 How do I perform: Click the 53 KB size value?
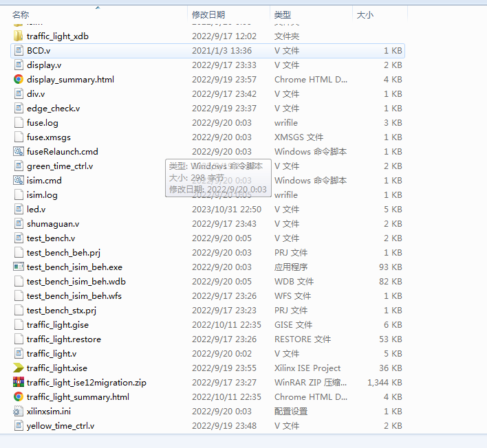coord(391,339)
